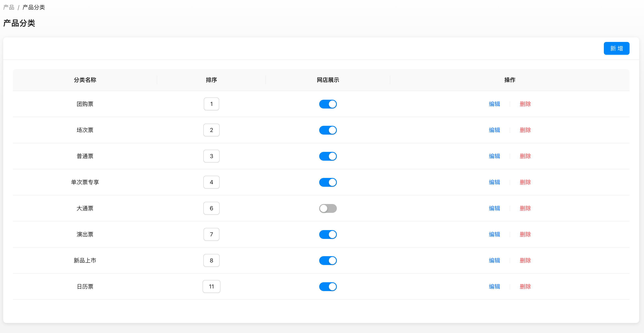Viewport: 644px width, 333px height.
Task: Enable 网店展示 for 大通票
Action: tap(328, 208)
